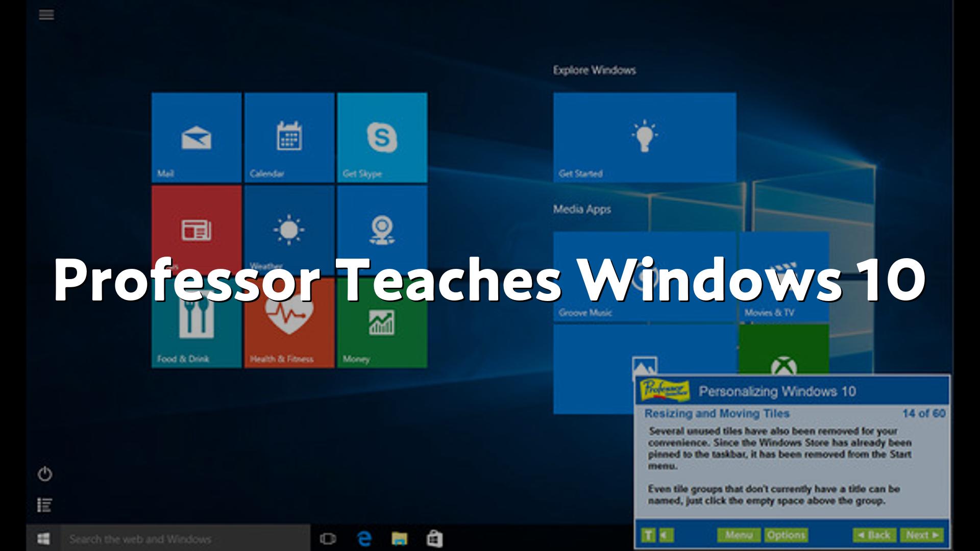Open Windows Store taskbar icon
980x551 pixels.
(x=434, y=538)
